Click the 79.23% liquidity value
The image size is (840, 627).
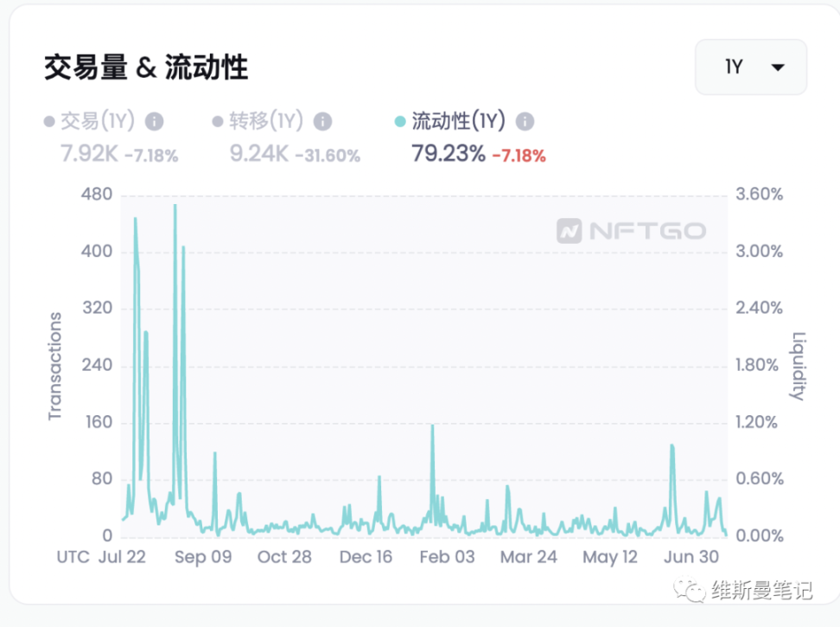[449, 155]
